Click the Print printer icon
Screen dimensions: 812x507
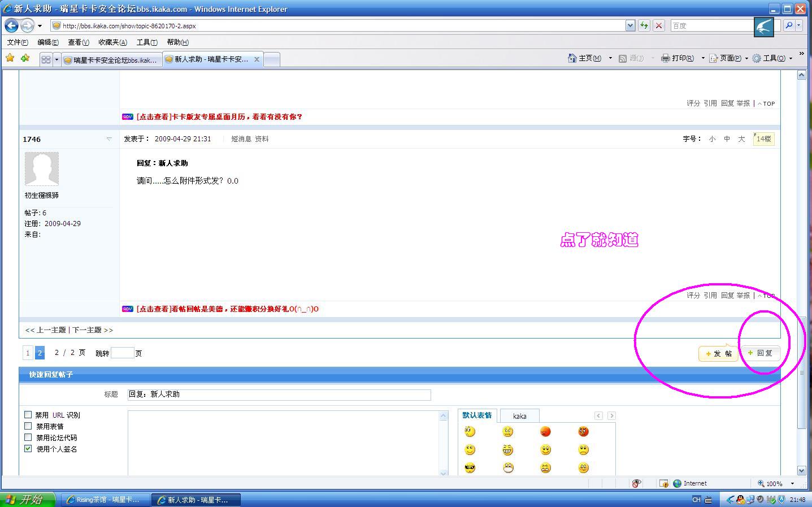point(666,58)
